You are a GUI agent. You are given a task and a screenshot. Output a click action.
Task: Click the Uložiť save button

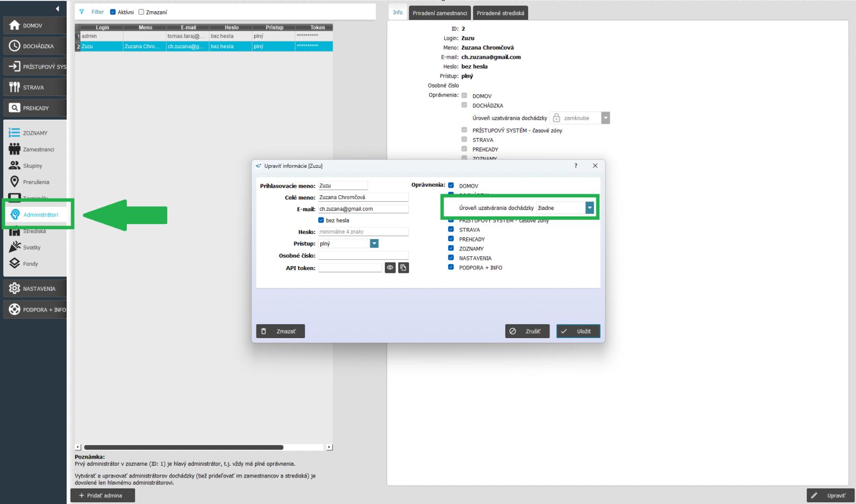click(578, 331)
